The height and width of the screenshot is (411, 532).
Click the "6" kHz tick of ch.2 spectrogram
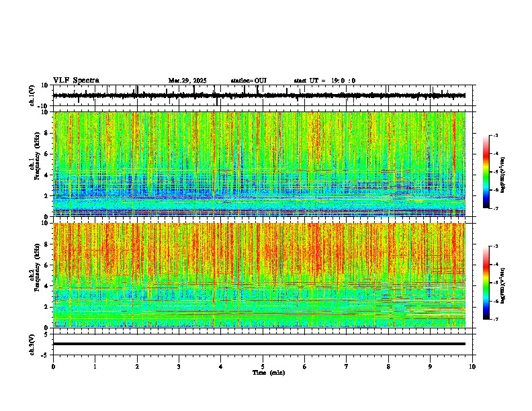47,265
